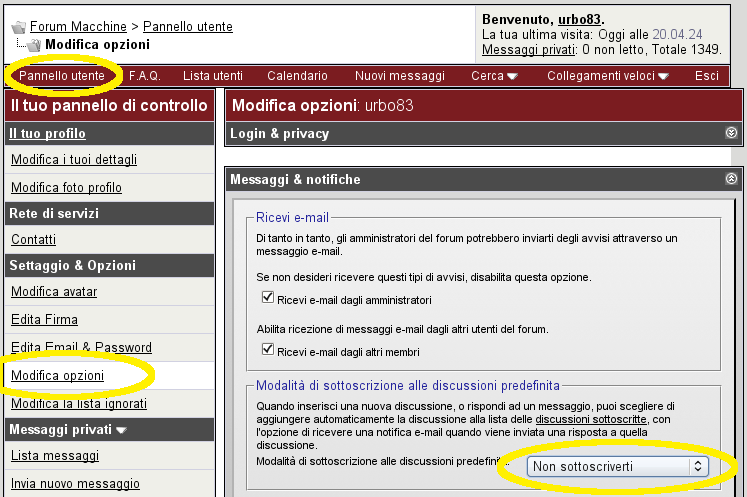Toggle Ricevi e-mail dagli amministratori checkbox
Image resolution: width=747 pixels, height=497 pixels.
point(267,298)
